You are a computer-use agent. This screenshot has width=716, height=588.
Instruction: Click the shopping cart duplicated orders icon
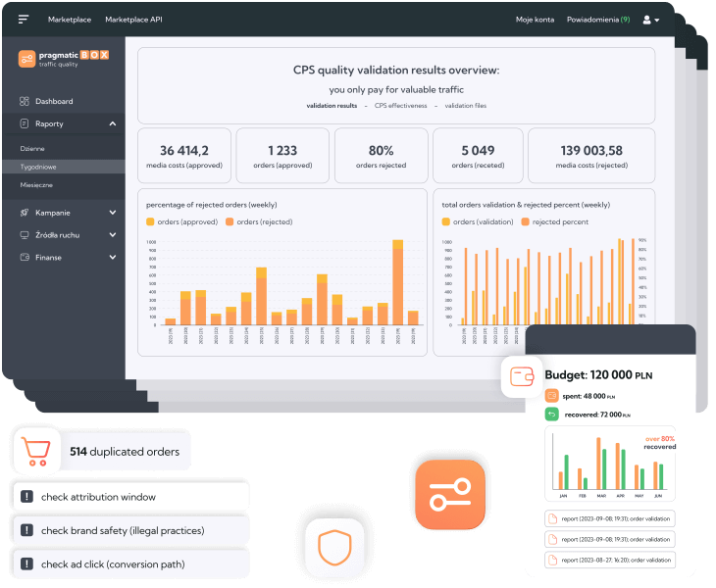click(x=35, y=452)
